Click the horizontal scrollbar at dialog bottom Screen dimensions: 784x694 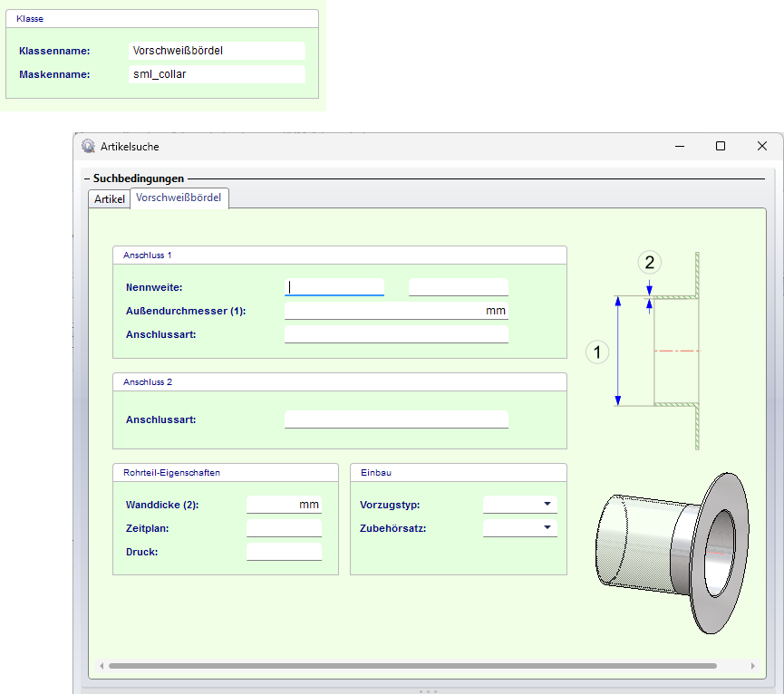point(412,666)
